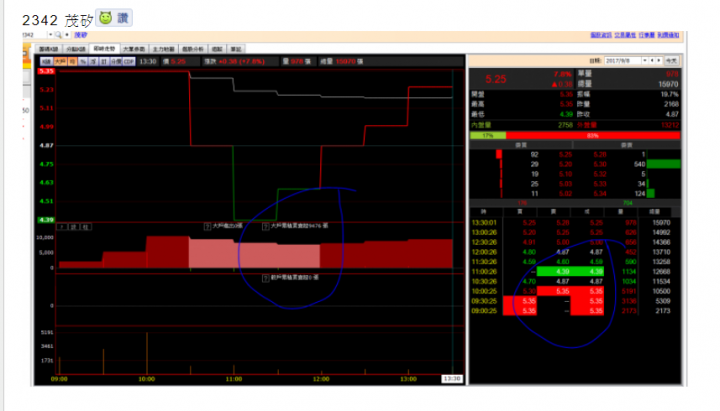This screenshot has width=720, height=411.
Task: Click the 13212 outer volume value
Action: pos(670,125)
